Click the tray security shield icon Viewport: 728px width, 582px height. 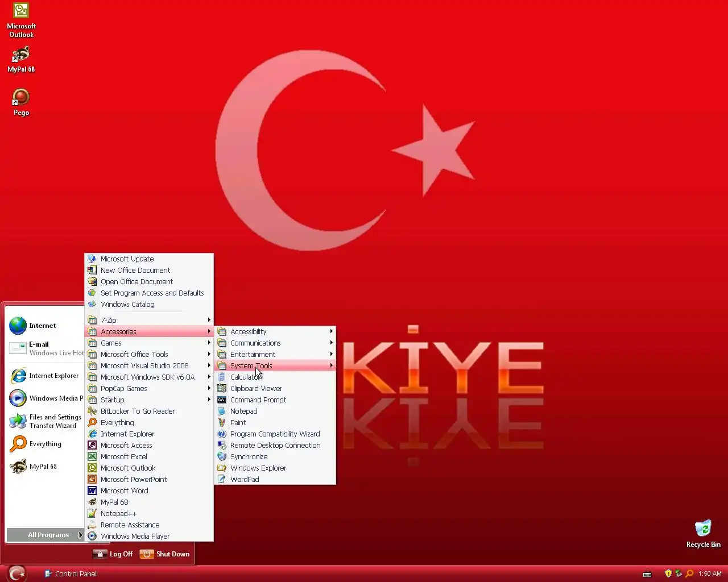click(x=668, y=573)
